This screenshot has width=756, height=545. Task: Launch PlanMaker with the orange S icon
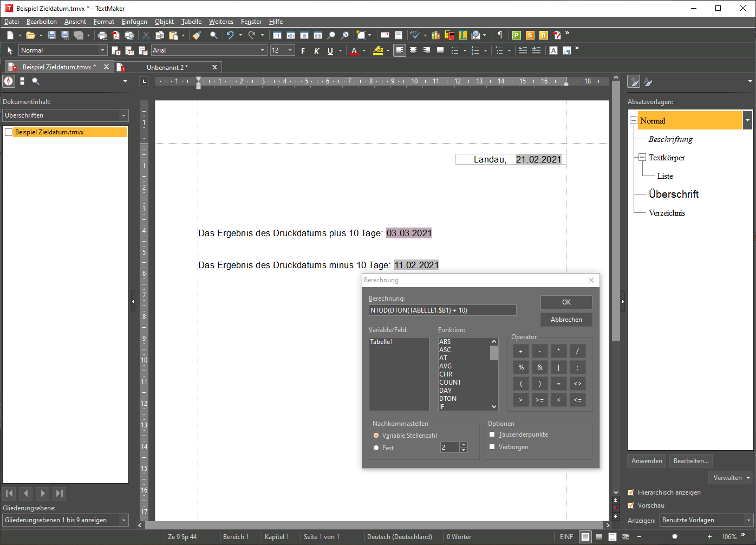click(x=530, y=35)
